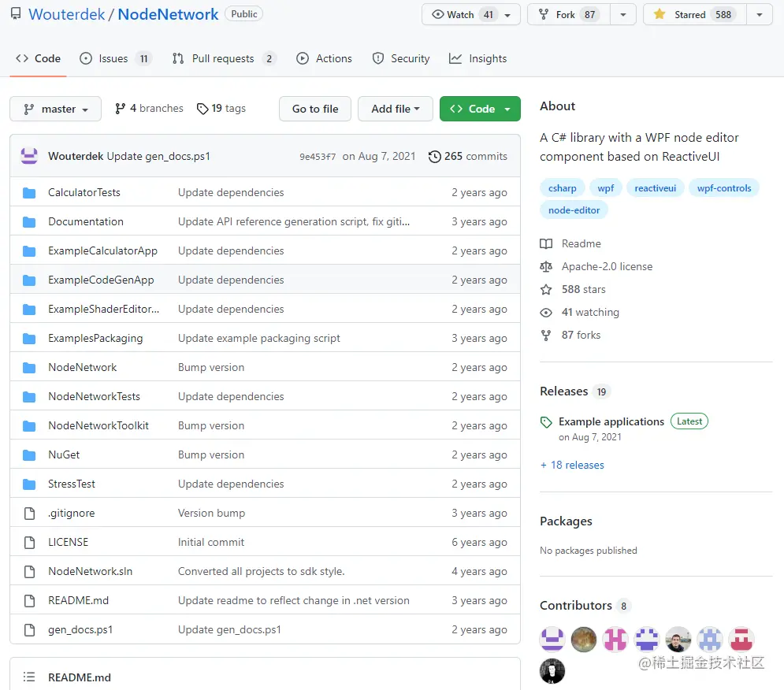Click the folder icon for NuGet

pyautogui.click(x=29, y=455)
